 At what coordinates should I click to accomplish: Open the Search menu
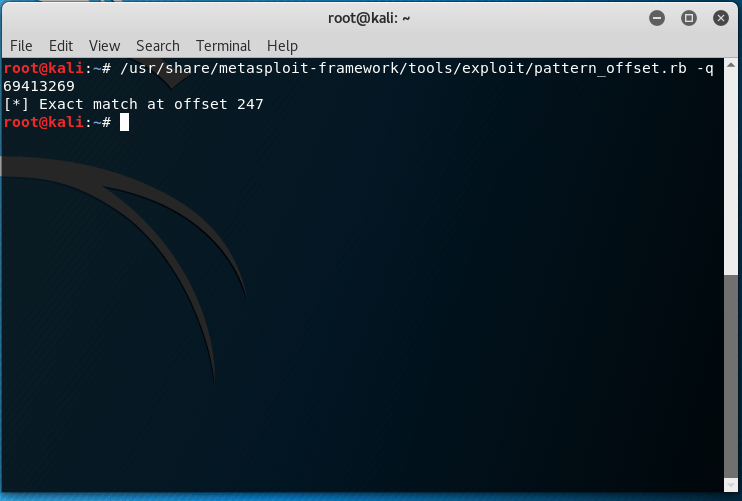click(158, 46)
